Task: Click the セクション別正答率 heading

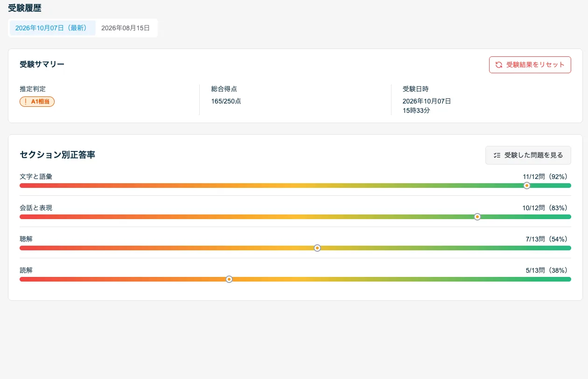Action: tap(57, 155)
